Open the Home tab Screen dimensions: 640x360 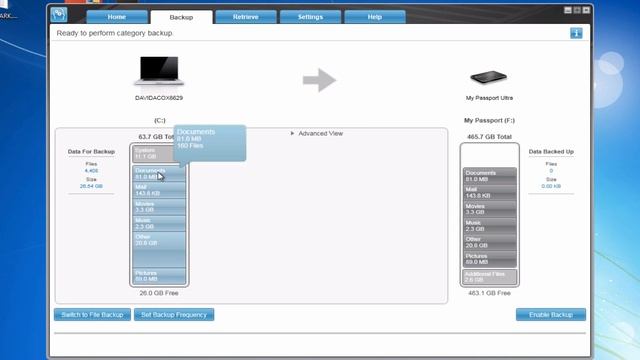tap(117, 17)
